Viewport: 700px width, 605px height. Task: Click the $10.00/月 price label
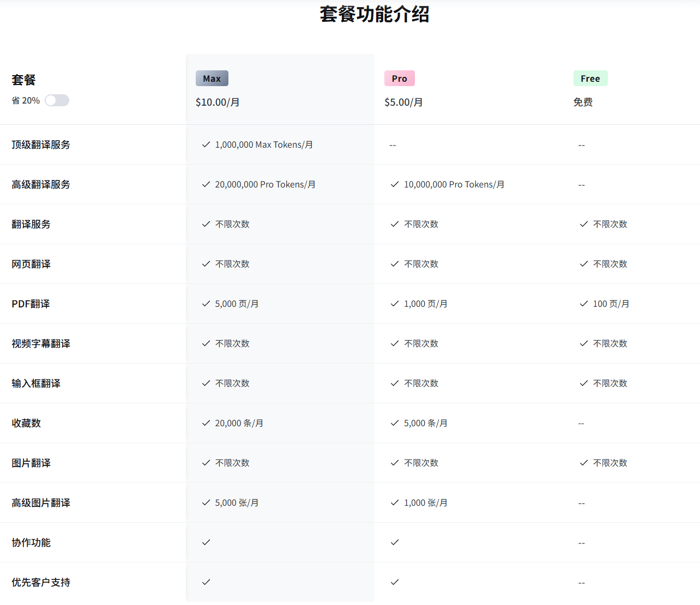click(218, 102)
